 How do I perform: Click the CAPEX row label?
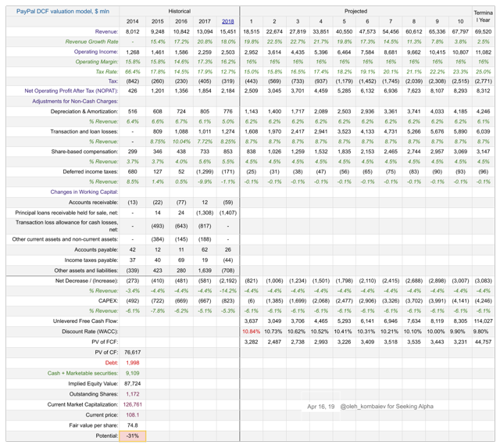click(x=108, y=301)
